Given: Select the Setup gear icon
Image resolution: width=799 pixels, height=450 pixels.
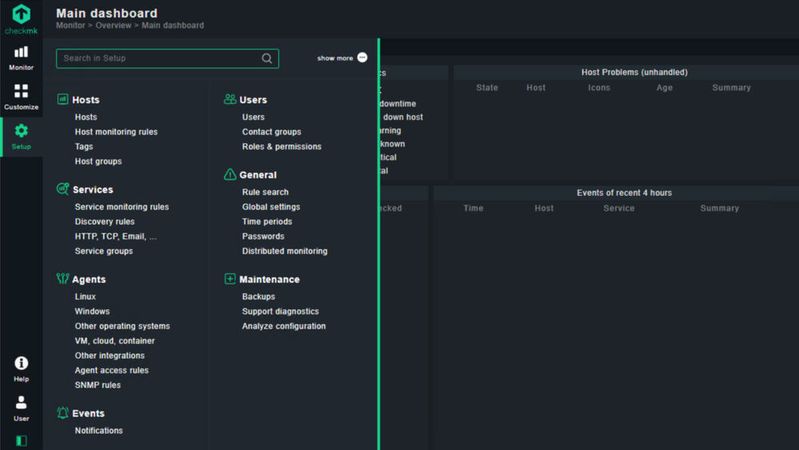Looking at the screenshot, I should pyautogui.click(x=21, y=131).
